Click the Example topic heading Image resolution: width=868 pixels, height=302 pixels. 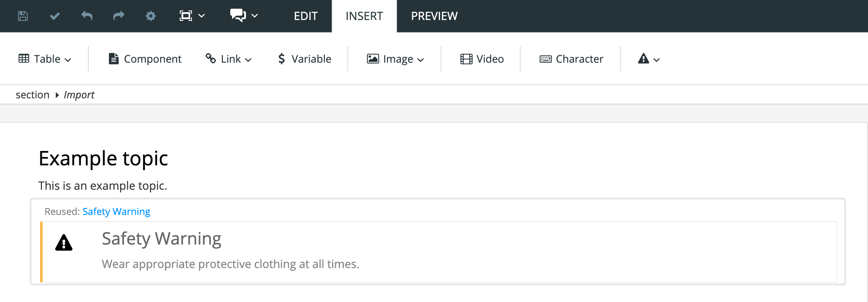click(103, 158)
